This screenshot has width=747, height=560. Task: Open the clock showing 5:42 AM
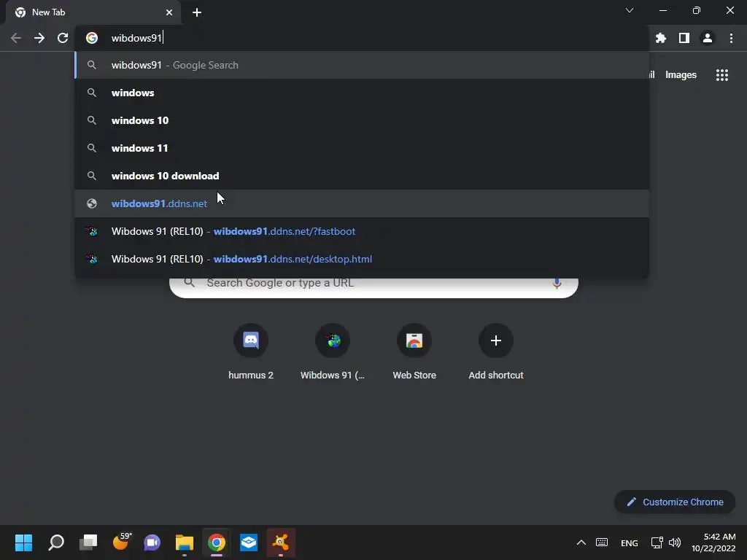tap(713, 542)
